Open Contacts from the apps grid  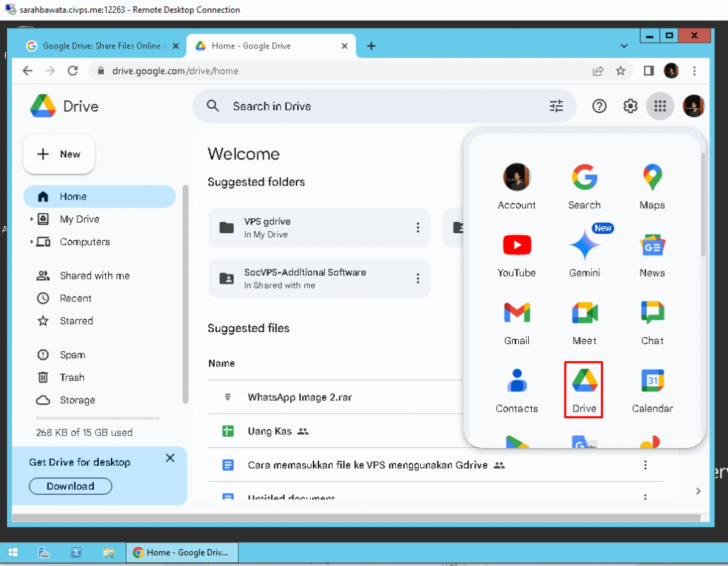[516, 390]
